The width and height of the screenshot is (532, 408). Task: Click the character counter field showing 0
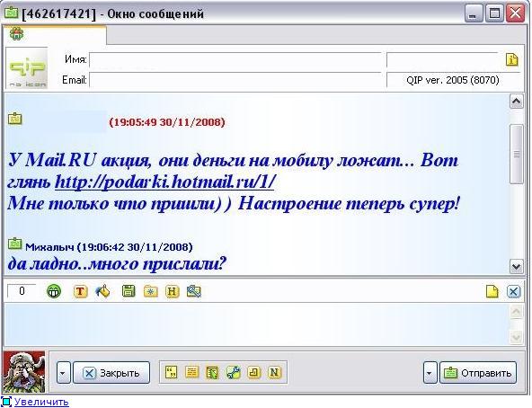point(22,291)
